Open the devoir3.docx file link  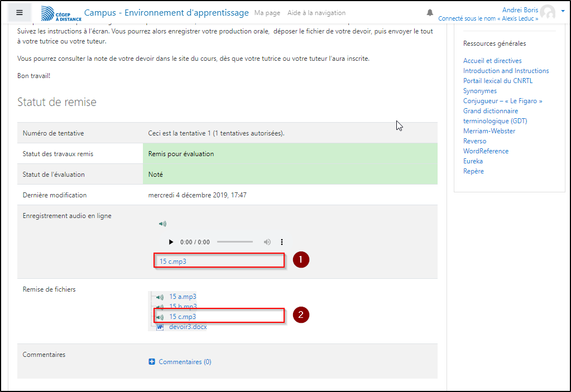click(188, 327)
